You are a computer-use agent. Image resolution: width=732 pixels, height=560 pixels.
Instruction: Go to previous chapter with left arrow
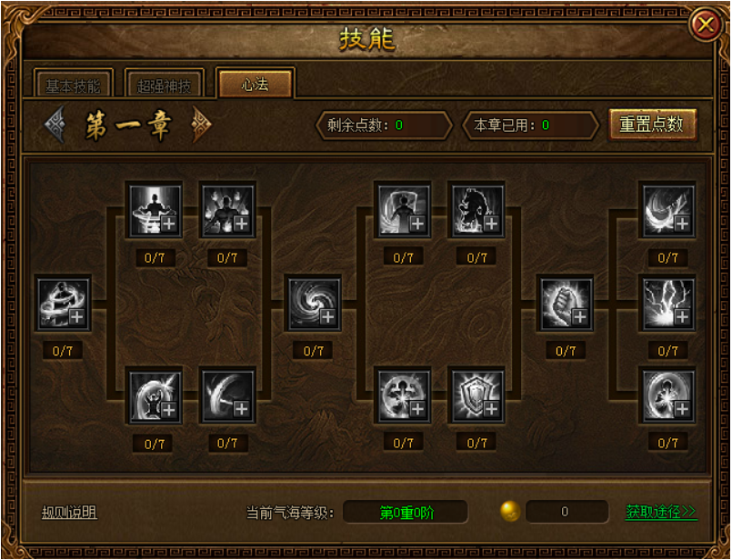(x=55, y=125)
